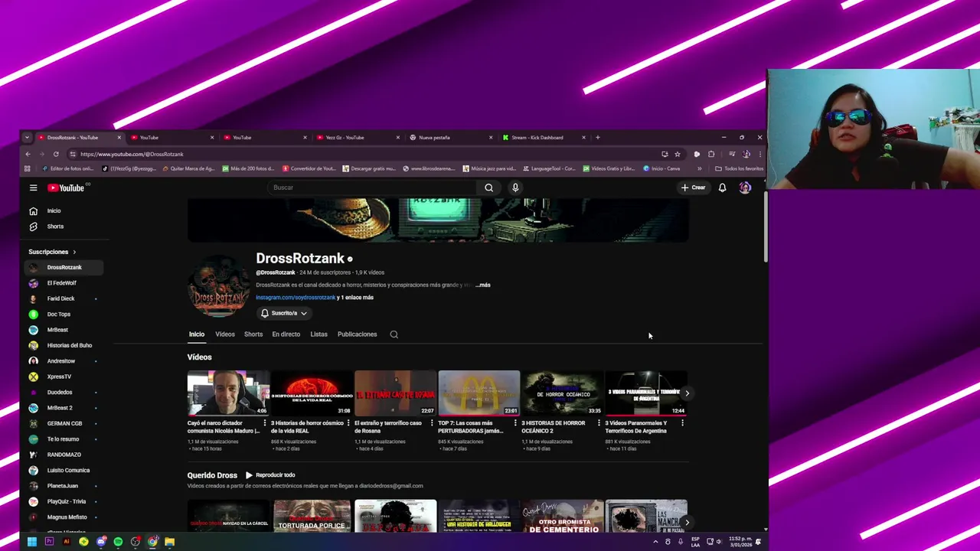The width and height of the screenshot is (980, 551).
Task: Open the YouTube hamburger guide menu
Action: pyautogui.click(x=33, y=187)
